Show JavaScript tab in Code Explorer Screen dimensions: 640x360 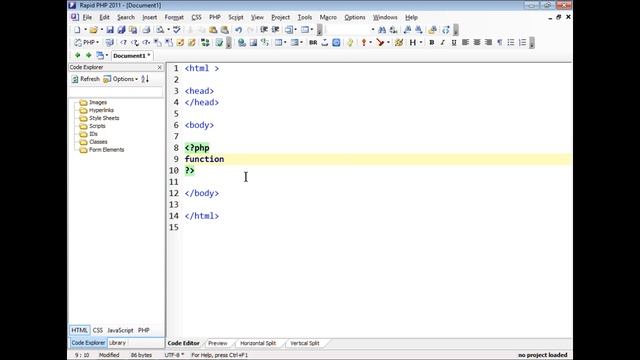click(x=120, y=330)
